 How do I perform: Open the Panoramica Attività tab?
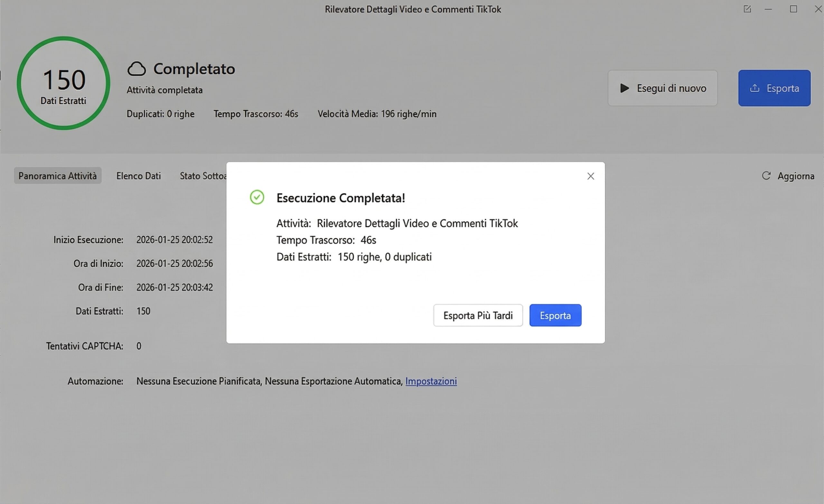tap(58, 176)
